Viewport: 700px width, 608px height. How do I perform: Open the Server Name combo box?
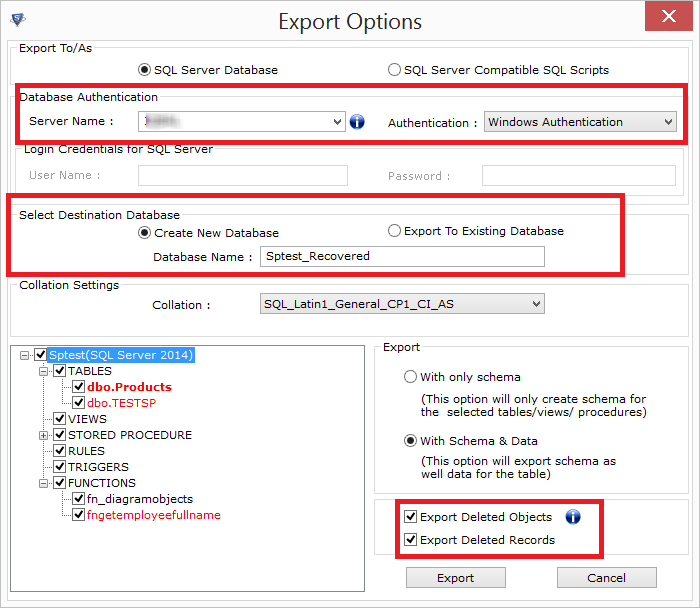[337, 122]
